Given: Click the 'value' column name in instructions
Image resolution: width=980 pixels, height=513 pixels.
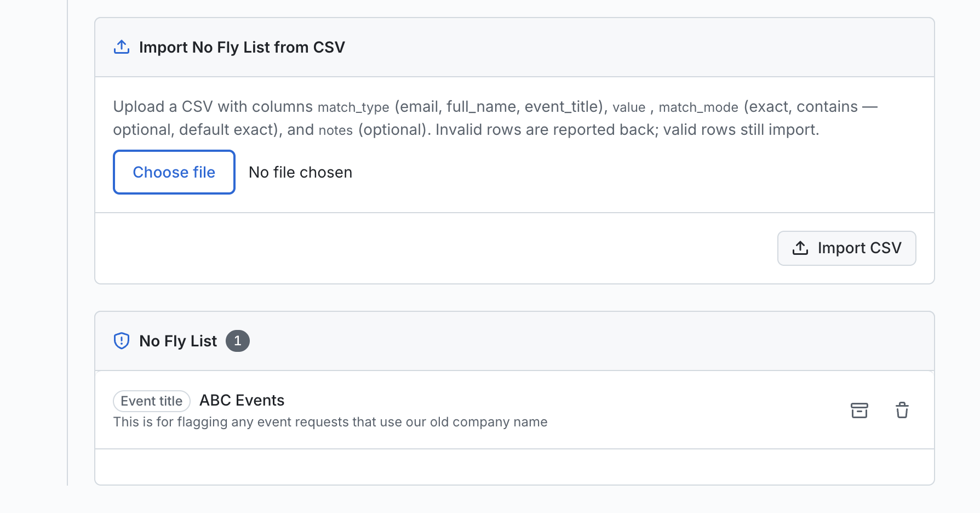Looking at the screenshot, I should [629, 107].
